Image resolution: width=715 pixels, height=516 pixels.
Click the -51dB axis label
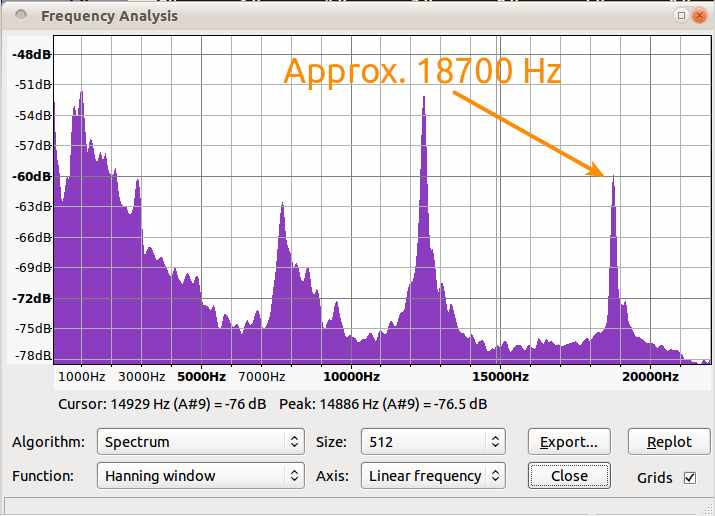coord(33,84)
